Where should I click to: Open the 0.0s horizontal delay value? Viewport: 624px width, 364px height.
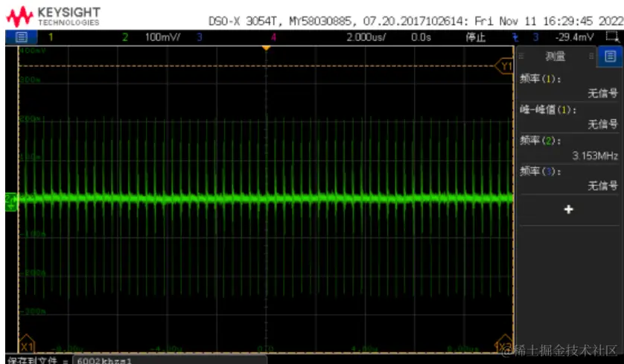click(x=421, y=37)
